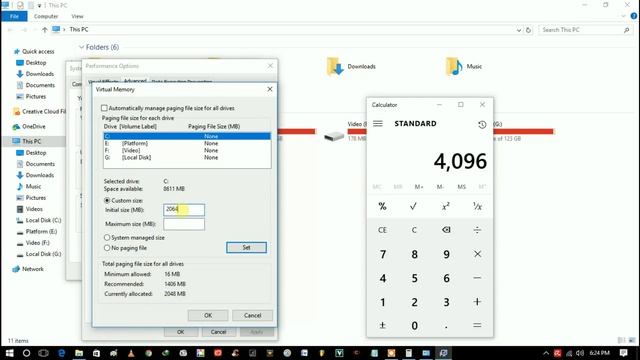Select the No paging file option
The height and width of the screenshot is (360, 640).
[107, 248]
